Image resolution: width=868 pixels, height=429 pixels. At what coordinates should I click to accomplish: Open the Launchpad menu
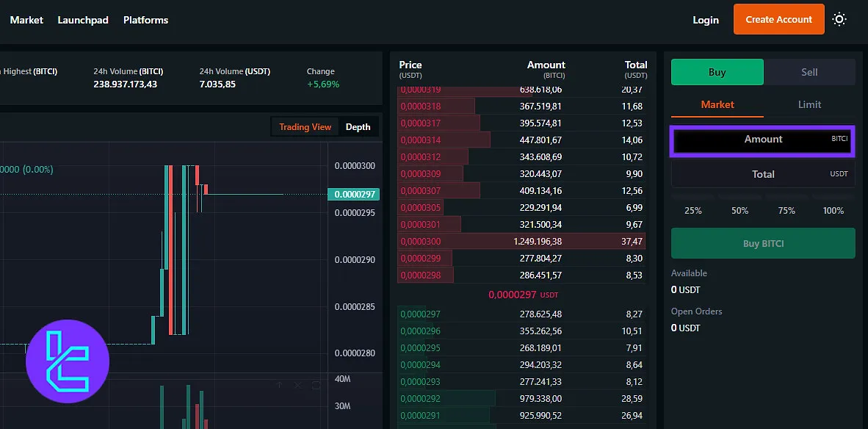coord(83,20)
